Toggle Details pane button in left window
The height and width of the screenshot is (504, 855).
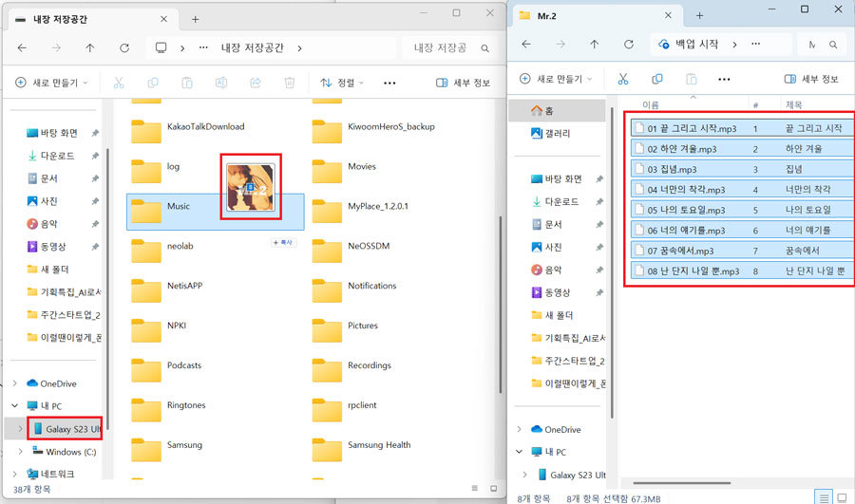click(463, 83)
